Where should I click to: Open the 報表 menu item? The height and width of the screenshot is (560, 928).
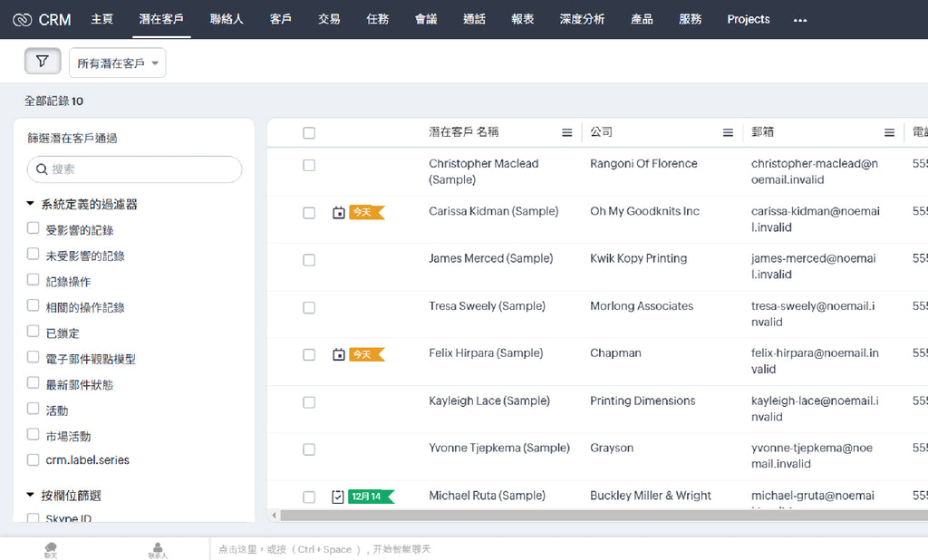523,18
